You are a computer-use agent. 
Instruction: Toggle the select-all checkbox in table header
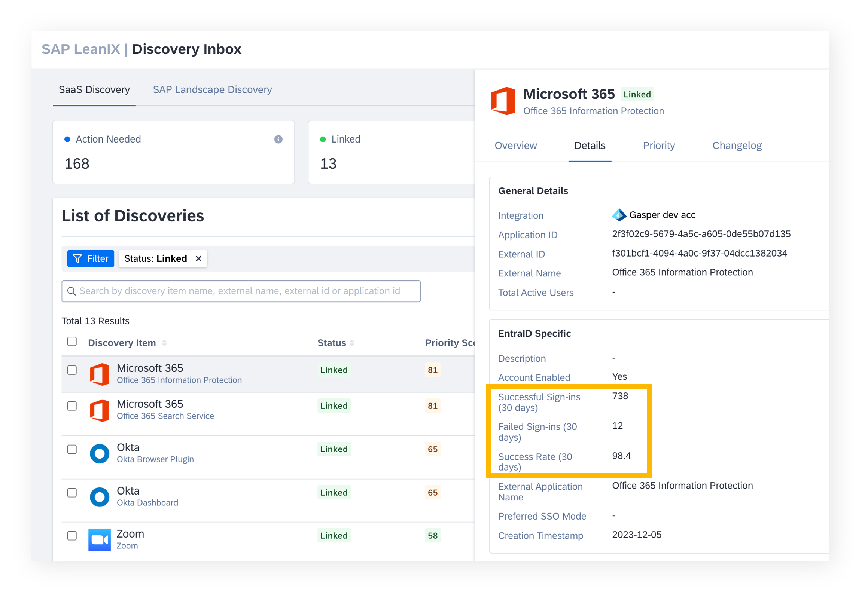click(x=72, y=342)
